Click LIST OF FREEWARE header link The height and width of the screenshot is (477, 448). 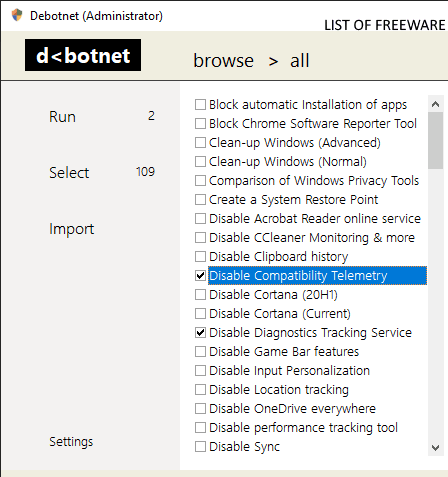point(385,25)
